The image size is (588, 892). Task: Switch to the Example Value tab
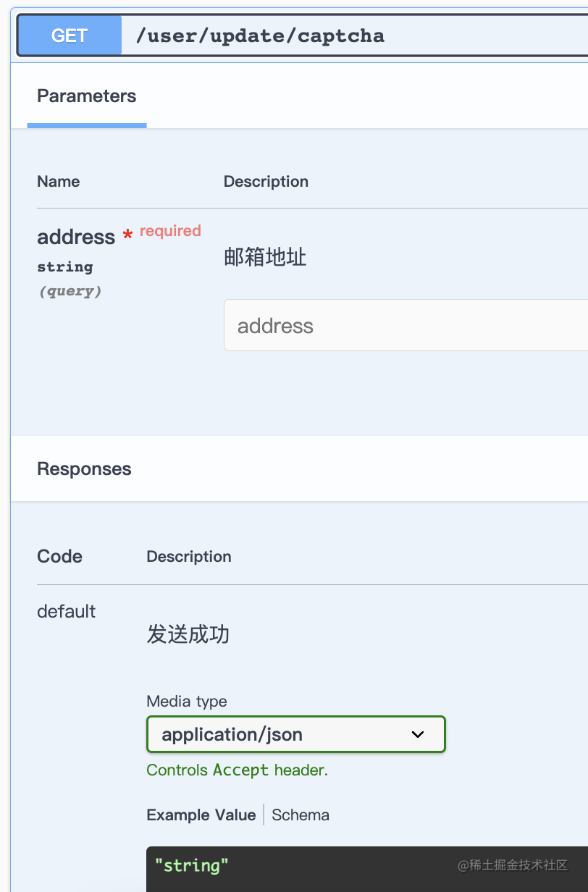point(201,815)
